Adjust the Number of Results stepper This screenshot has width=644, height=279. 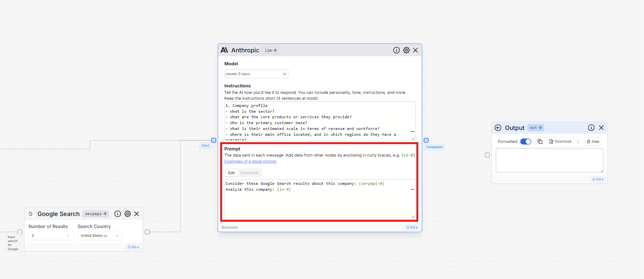pos(68,235)
